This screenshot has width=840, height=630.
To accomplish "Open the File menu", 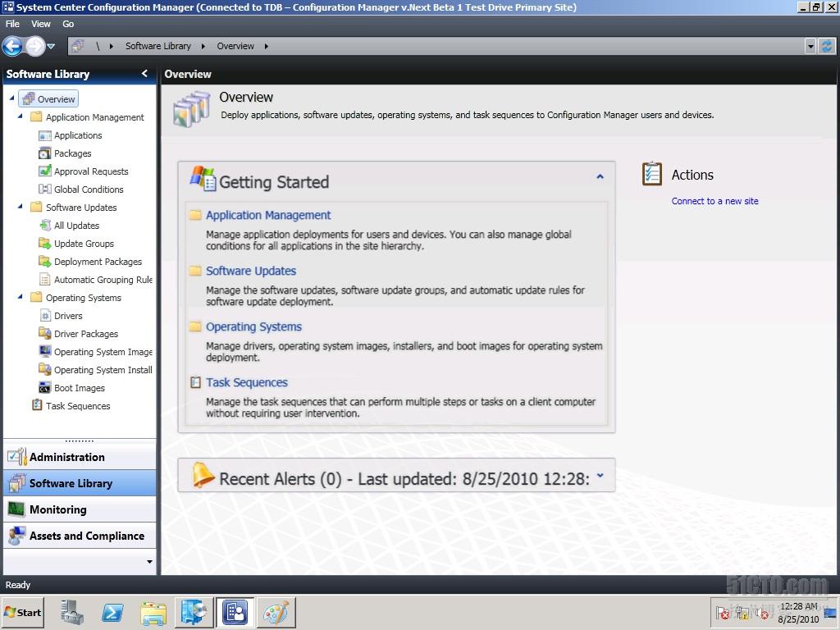I will pyautogui.click(x=12, y=24).
